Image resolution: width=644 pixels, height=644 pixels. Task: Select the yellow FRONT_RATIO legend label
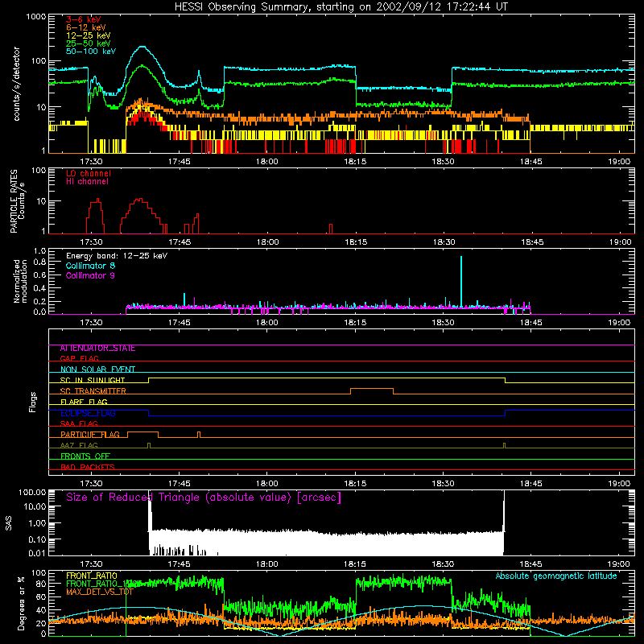click(x=92, y=576)
